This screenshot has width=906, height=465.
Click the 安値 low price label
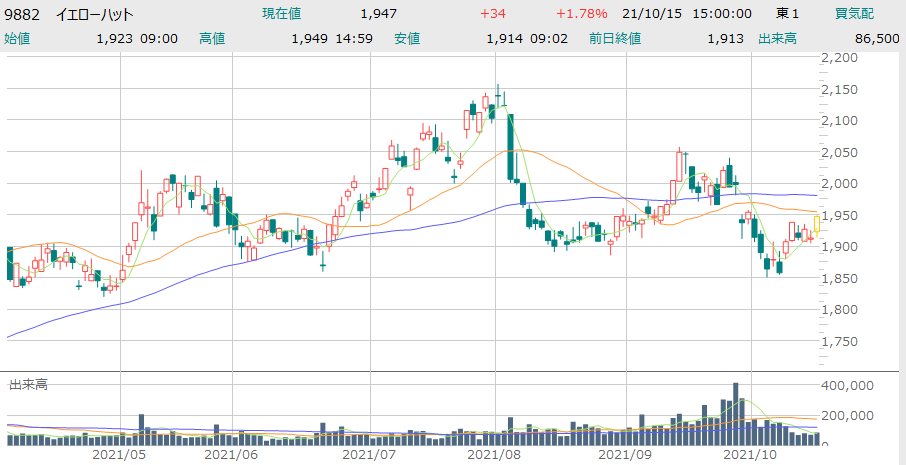click(x=407, y=39)
